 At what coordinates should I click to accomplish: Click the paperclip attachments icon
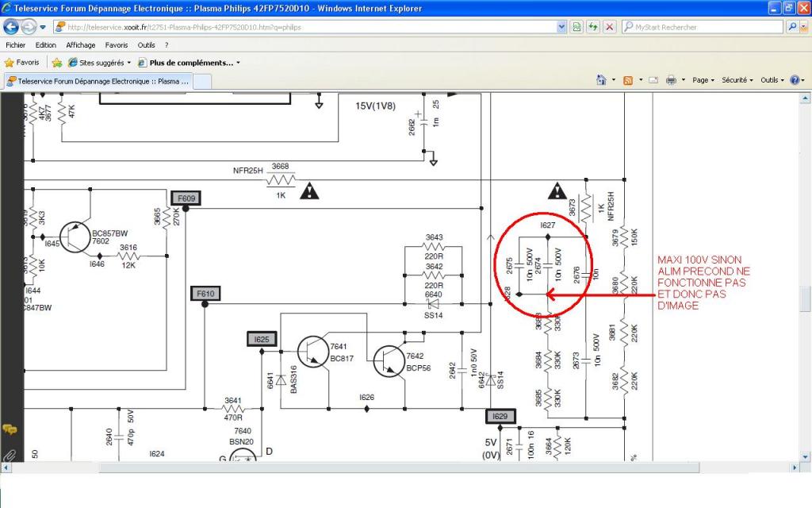point(10,456)
